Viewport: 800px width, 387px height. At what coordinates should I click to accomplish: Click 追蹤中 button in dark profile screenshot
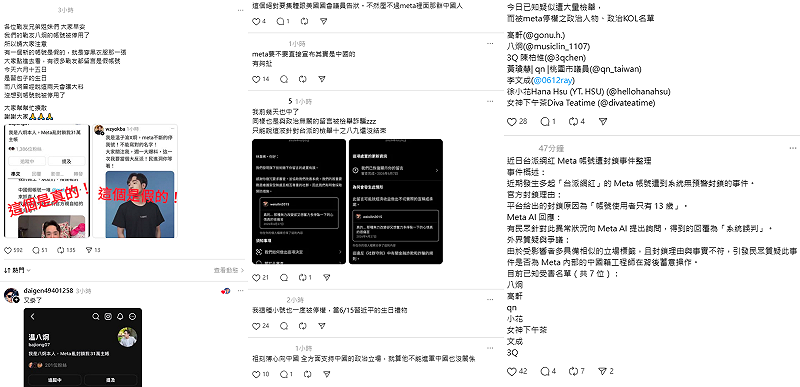(54, 380)
